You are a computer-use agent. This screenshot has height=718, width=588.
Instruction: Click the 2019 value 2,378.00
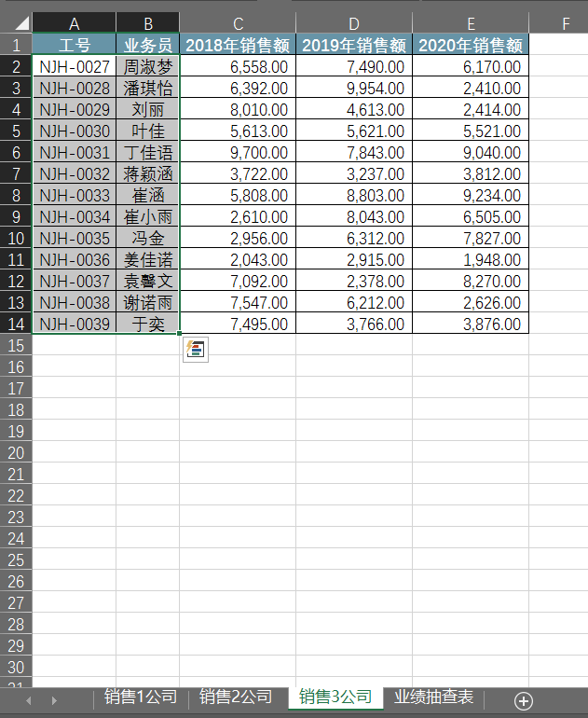tap(354, 282)
